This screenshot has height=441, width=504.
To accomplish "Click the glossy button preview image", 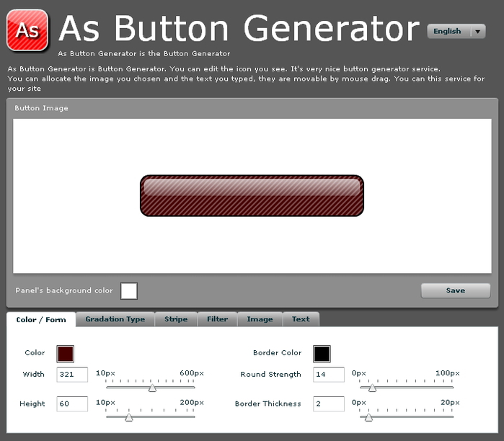I will click(252, 195).
